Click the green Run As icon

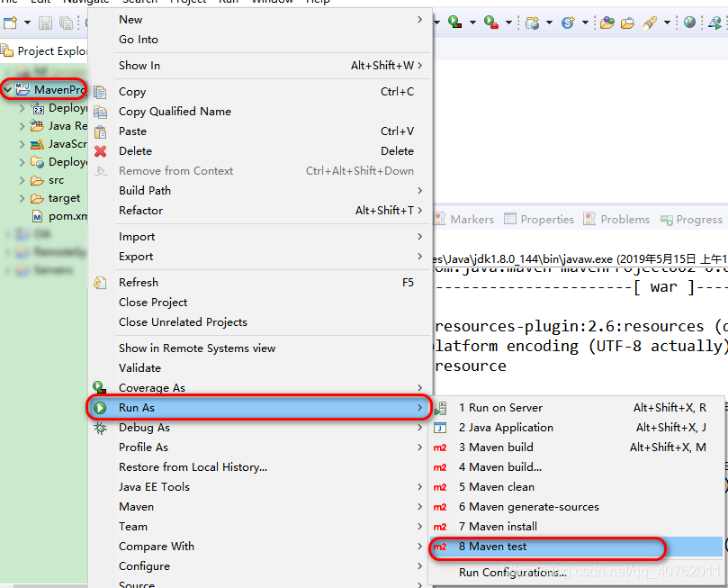click(100, 408)
